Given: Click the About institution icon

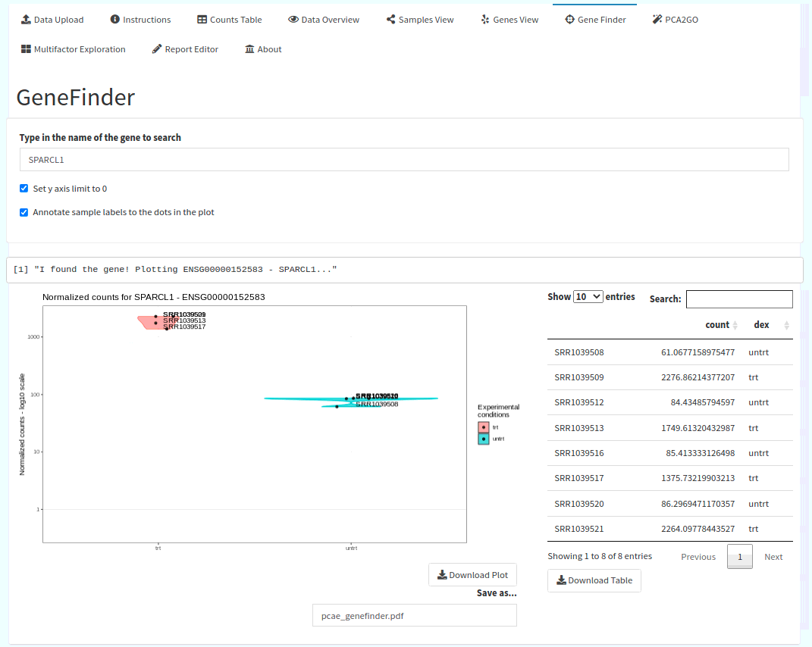Looking at the screenshot, I should [249, 49].
